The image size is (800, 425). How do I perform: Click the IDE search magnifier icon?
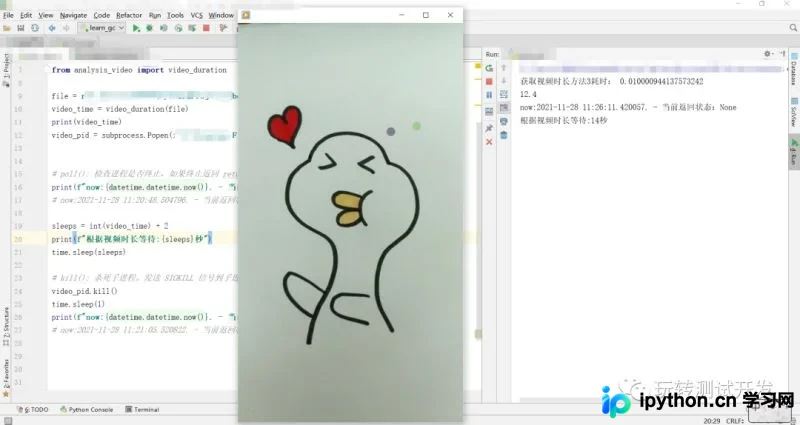(x=793, y=28)
